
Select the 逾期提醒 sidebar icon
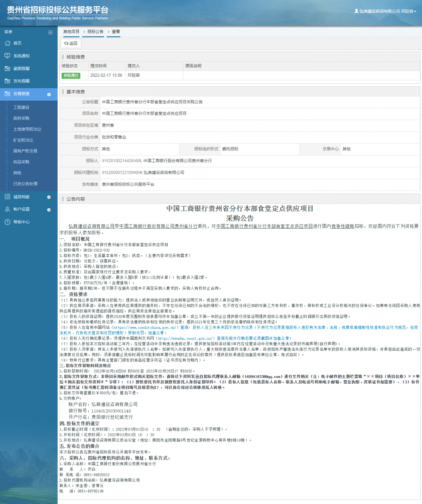pos(8,68)
